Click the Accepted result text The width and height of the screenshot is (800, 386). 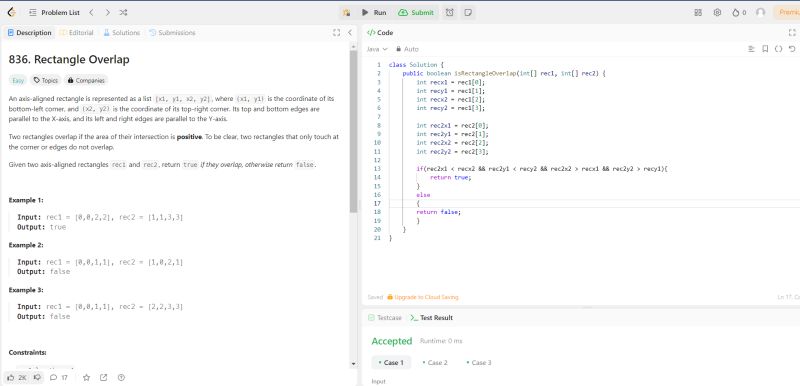[x=391, y=341]
